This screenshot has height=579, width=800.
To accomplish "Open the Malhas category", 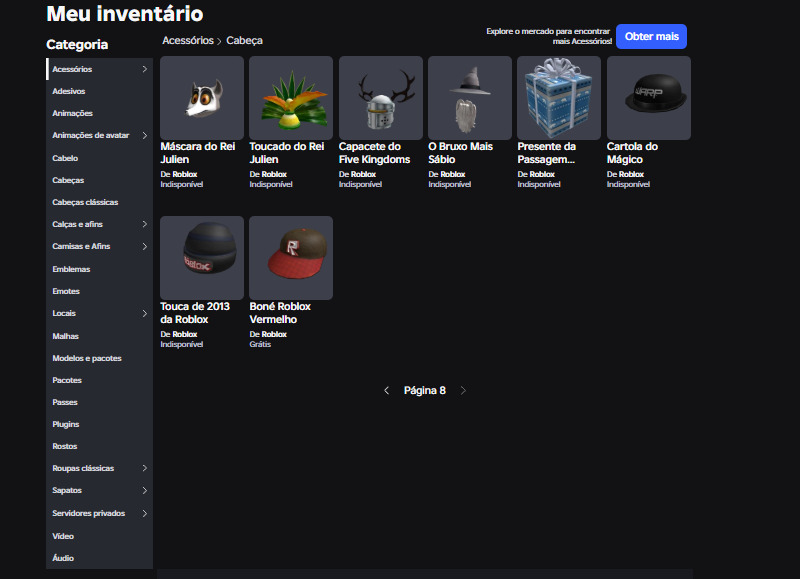I will point(99,336).
